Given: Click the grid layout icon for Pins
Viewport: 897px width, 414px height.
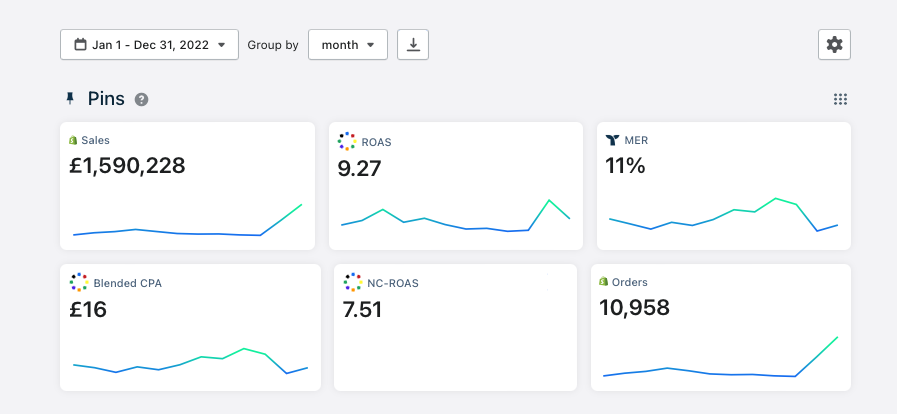Looking at the screenshot, I should tap(840, 99).
